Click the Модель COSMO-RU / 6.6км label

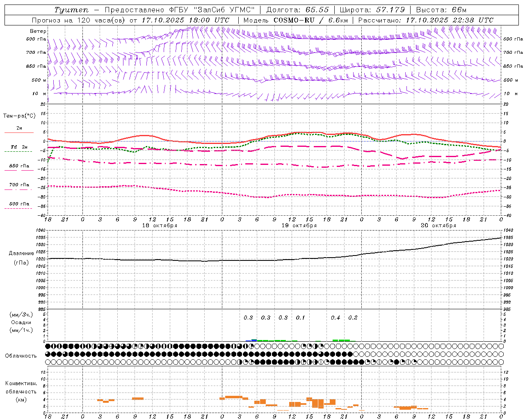[296, 20]
